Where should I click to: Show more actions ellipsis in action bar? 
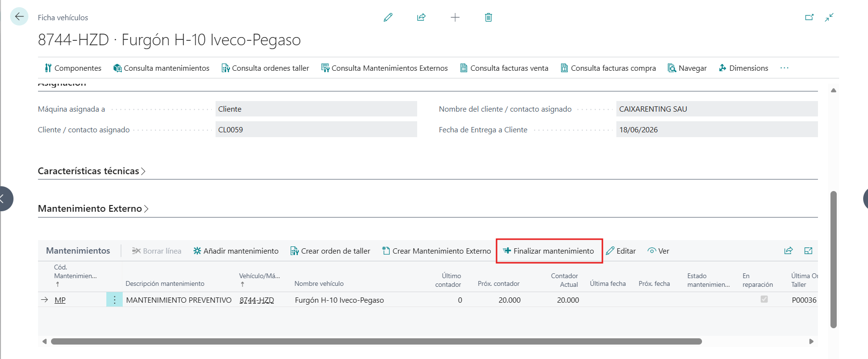tap(784, 68)
